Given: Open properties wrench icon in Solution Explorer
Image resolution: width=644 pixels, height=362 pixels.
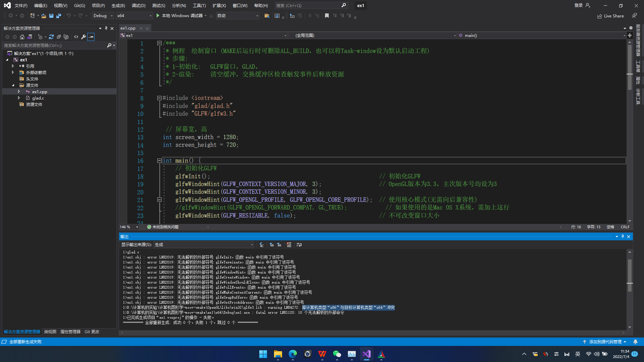Looking at the screenshot, I should (x=84, y=37).
